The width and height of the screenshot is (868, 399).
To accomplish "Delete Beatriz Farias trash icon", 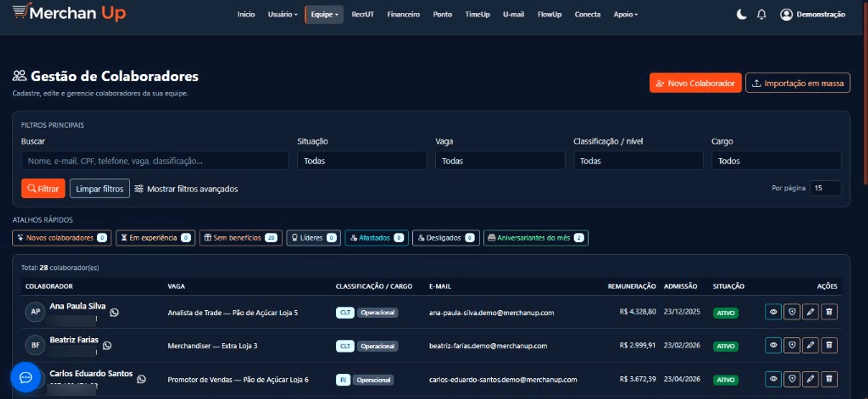I will pyautogui.click(x=829, y=345).
